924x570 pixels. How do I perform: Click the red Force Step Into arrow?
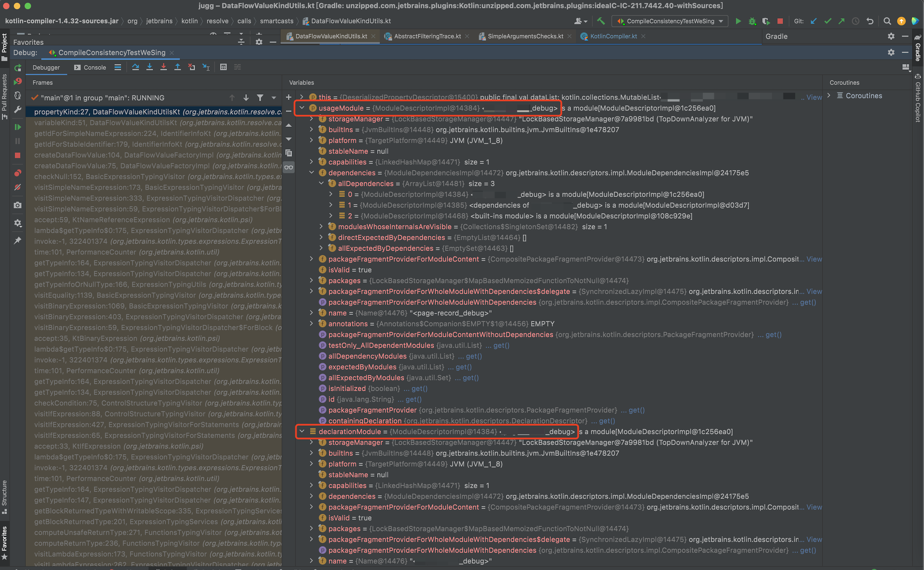pyautogui.click(x=164, y=67)
